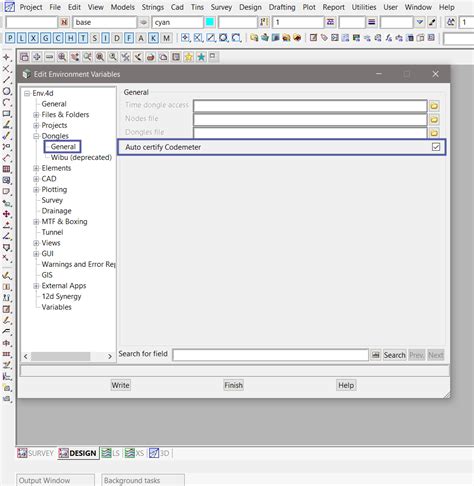Open the Drafting menu

tap(282, 7)
